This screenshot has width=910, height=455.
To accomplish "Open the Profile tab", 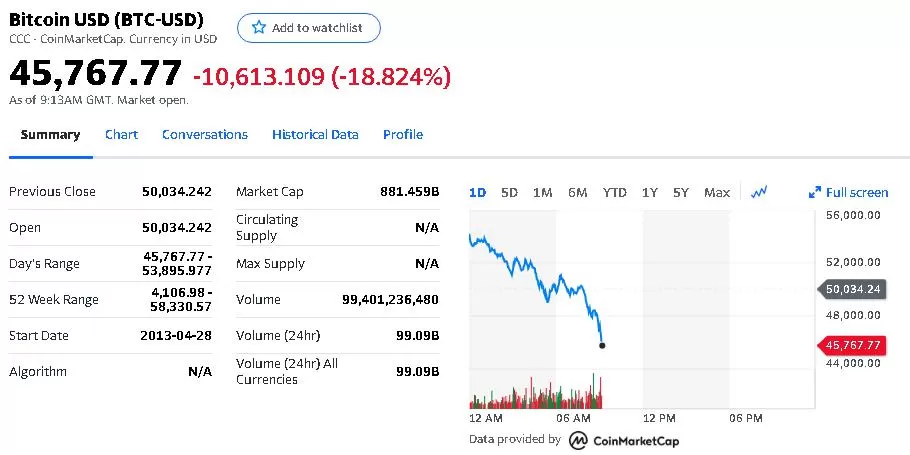I will click(403, 135).
